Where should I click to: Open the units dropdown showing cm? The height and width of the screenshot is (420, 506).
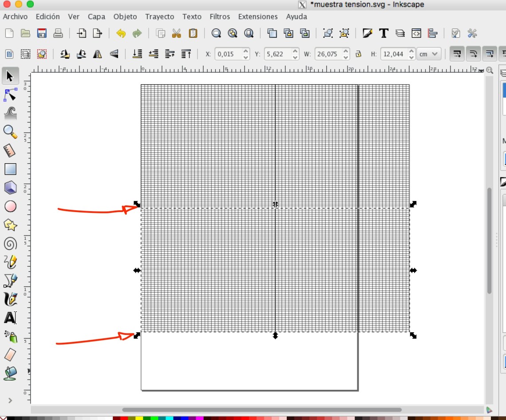tap(428, 54)
